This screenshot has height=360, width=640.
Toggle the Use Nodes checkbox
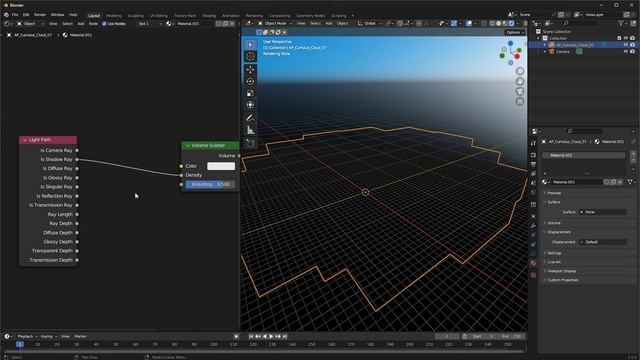point(104,24)
